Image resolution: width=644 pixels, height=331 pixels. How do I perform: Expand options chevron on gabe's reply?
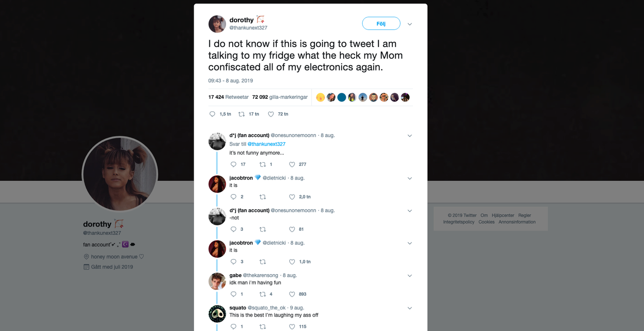(410, 276)
